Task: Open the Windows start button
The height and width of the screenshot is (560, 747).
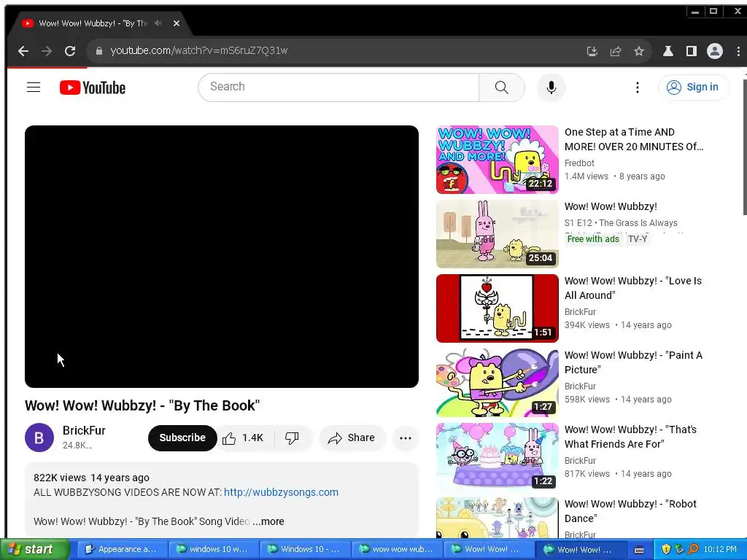Action: coord(34,550)
